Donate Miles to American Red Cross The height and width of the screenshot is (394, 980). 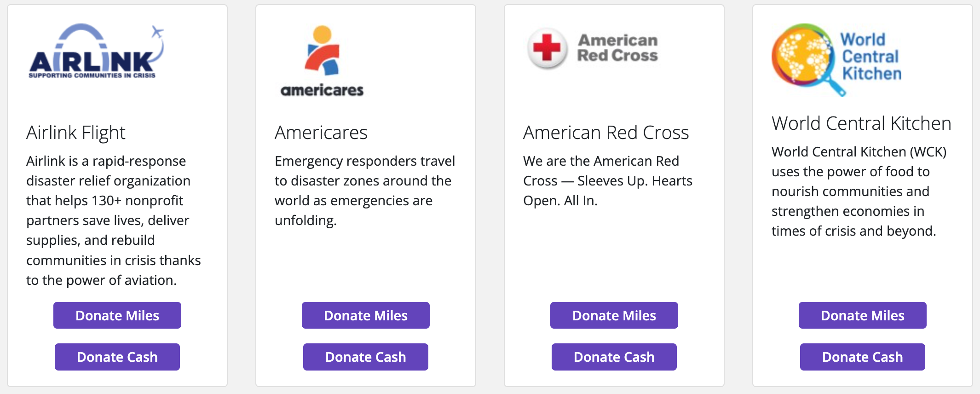point(613,315)
